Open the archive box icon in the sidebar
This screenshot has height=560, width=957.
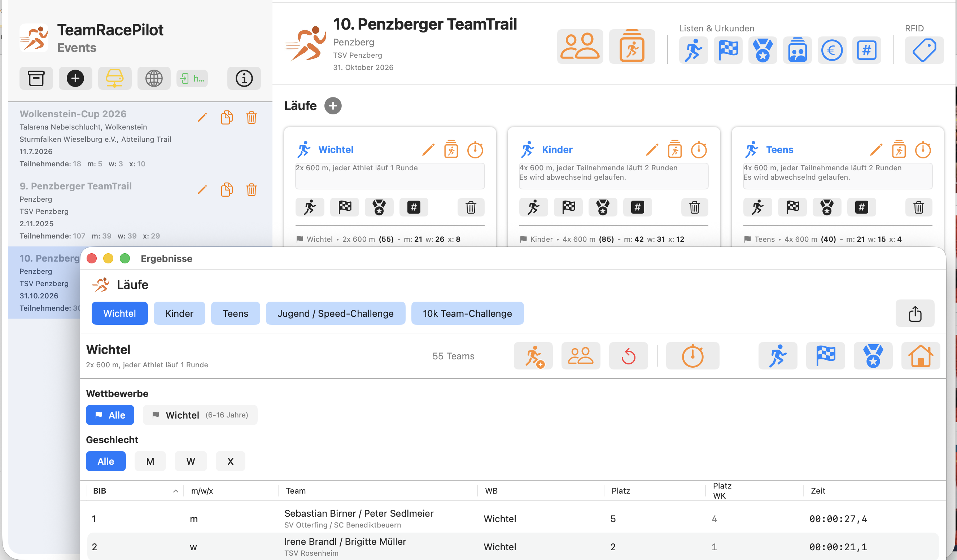(36, 78)
